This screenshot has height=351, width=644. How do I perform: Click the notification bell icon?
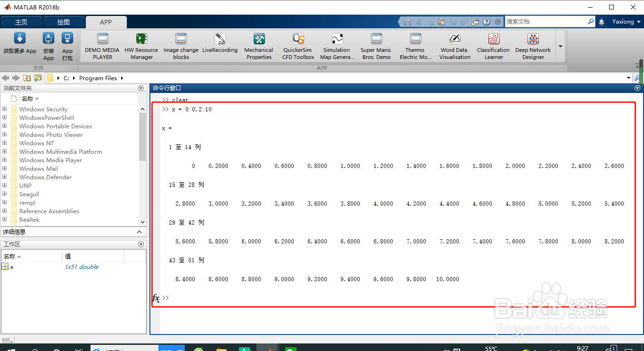(602, 22)
